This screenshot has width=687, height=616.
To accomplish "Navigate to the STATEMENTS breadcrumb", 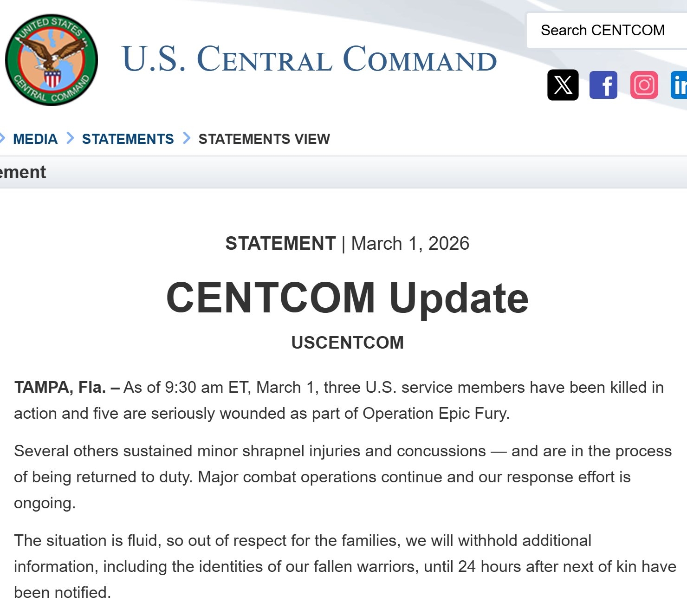I will point(128,139).
